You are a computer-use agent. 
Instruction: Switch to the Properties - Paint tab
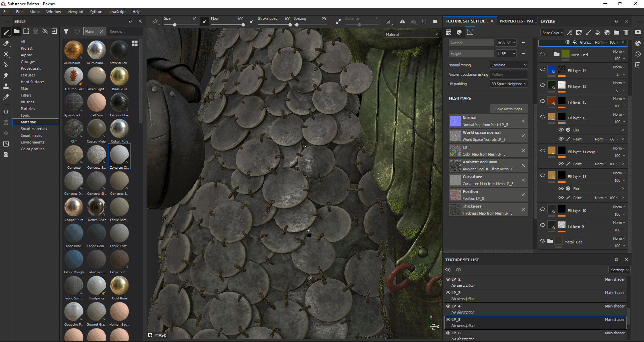pos(518,21)
